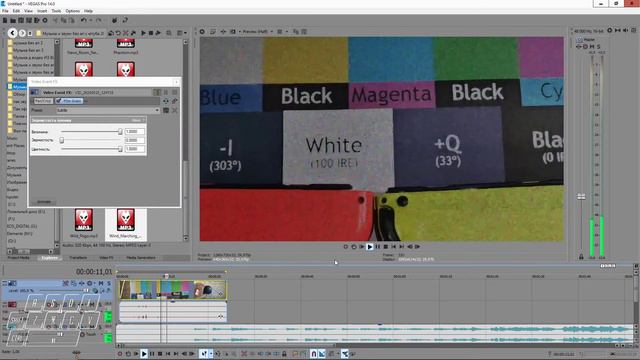This screenshot has width=640, height=360.
Task: Open edit tool selector dropdown arrow
Action: click(x=211, y=354)
